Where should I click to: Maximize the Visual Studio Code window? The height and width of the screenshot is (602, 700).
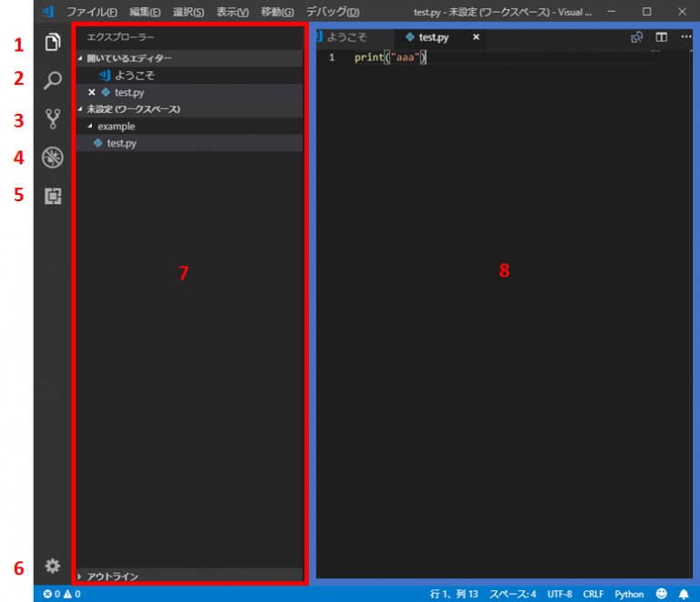click(646, 12)
